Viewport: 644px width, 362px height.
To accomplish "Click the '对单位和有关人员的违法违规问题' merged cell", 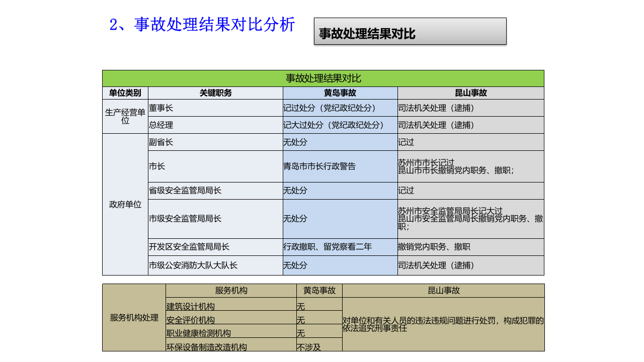I will pyautogui.click(x=443, y=324).
